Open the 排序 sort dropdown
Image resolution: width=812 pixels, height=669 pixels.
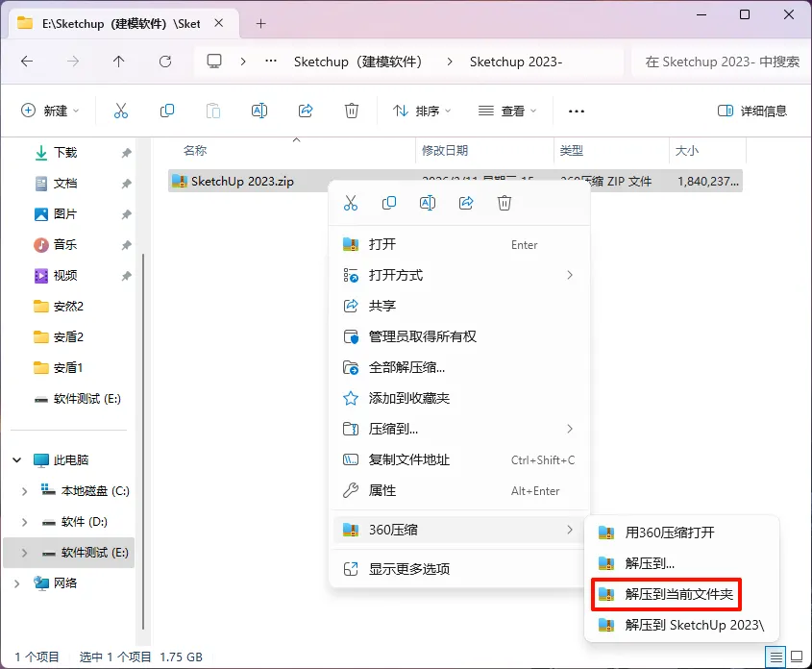point(422,111)
